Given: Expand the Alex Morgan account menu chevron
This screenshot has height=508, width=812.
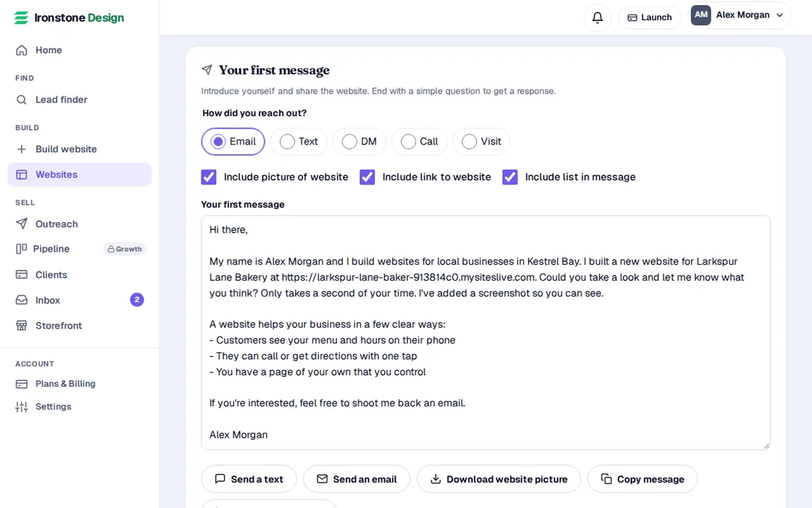Looking at the screenshot, I should [x=779, y=15].
